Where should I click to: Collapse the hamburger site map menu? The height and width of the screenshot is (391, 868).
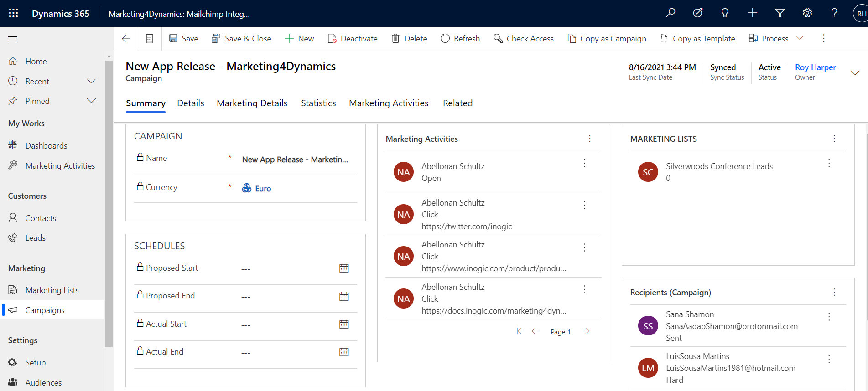(13, 39)
